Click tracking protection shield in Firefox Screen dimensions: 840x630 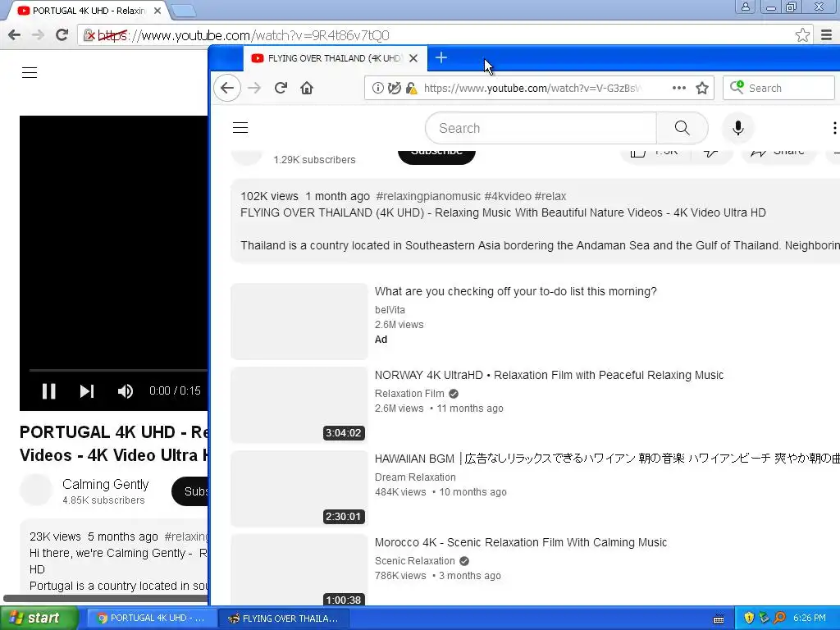click(395, 88)
